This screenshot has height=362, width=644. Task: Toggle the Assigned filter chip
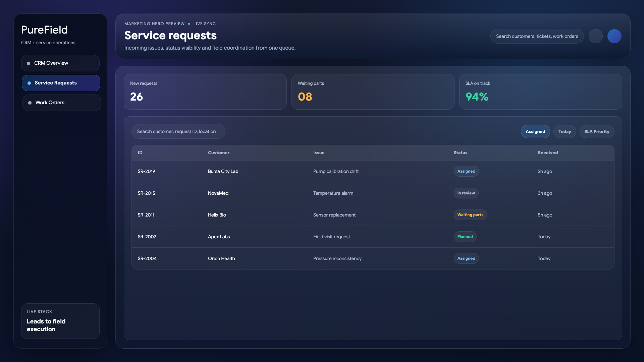click(x=535, y=131)
